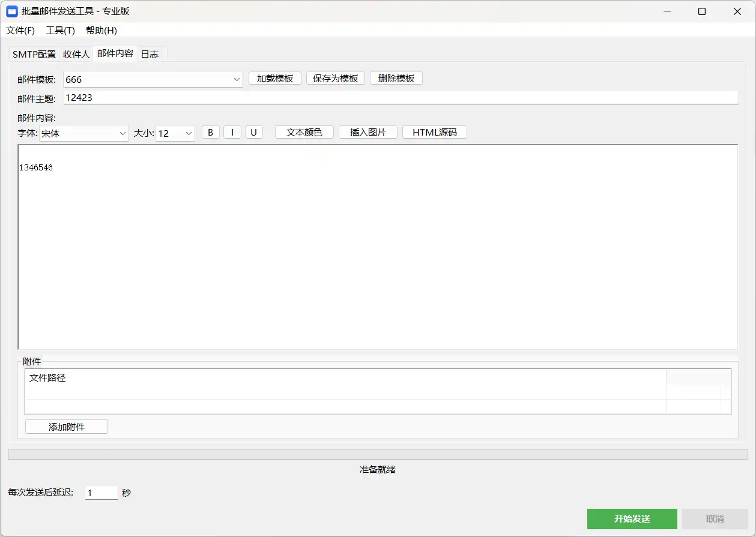This screenshot has width=756, height=537.
Task: Toggle bold with the B button
Action: pos(211,132)
